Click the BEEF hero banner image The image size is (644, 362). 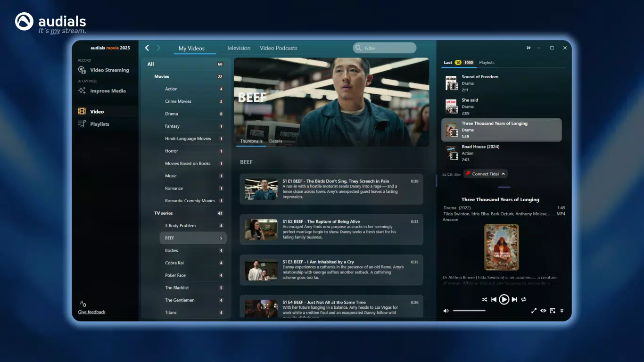tap(331, 102)
